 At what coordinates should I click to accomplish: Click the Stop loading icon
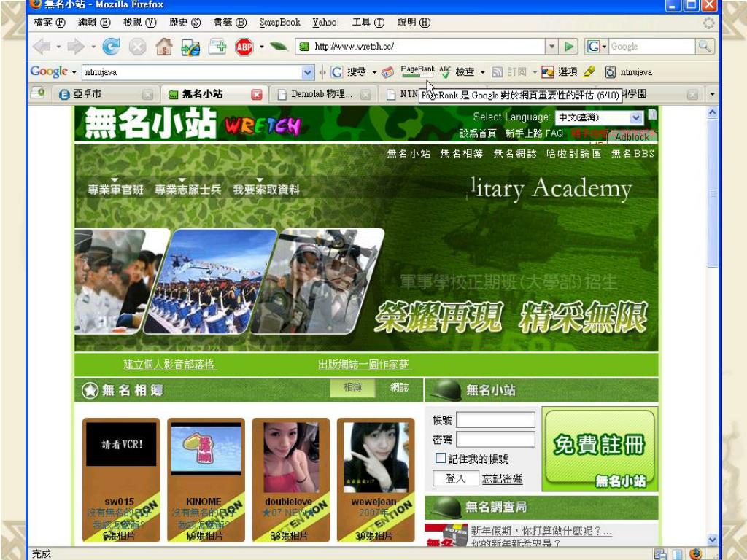click(x=137, y=47)
